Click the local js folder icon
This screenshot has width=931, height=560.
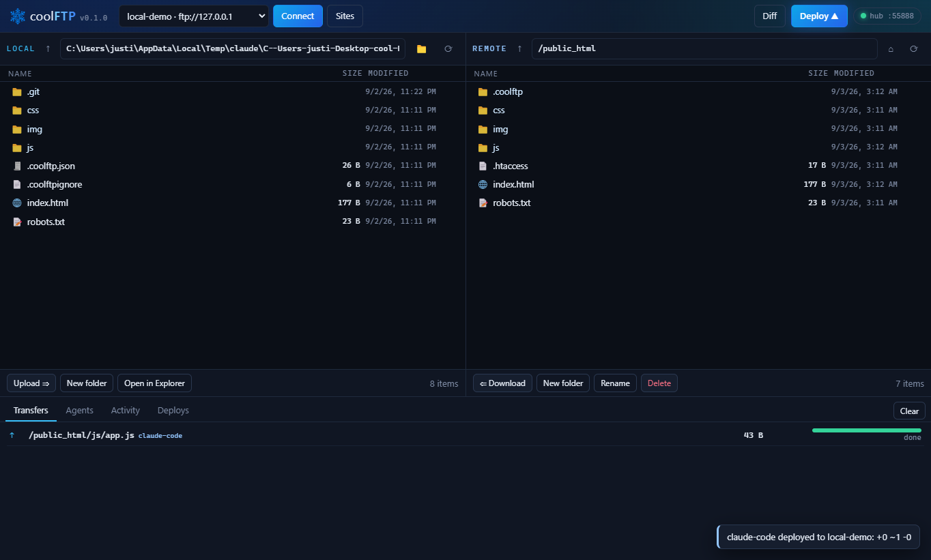point(17,147)
